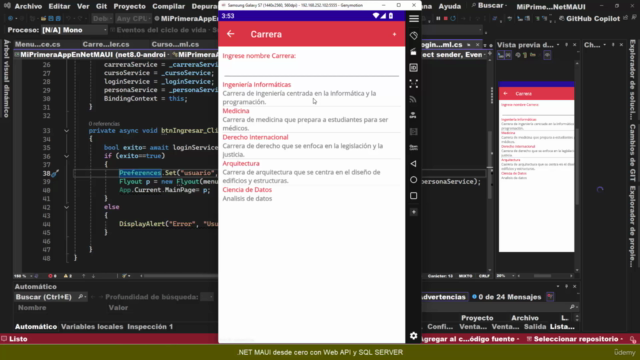This screenshot has width=640, height=360.
Task: Click breakpoint glyph on line 38
Action: click(x=55, y=173)
